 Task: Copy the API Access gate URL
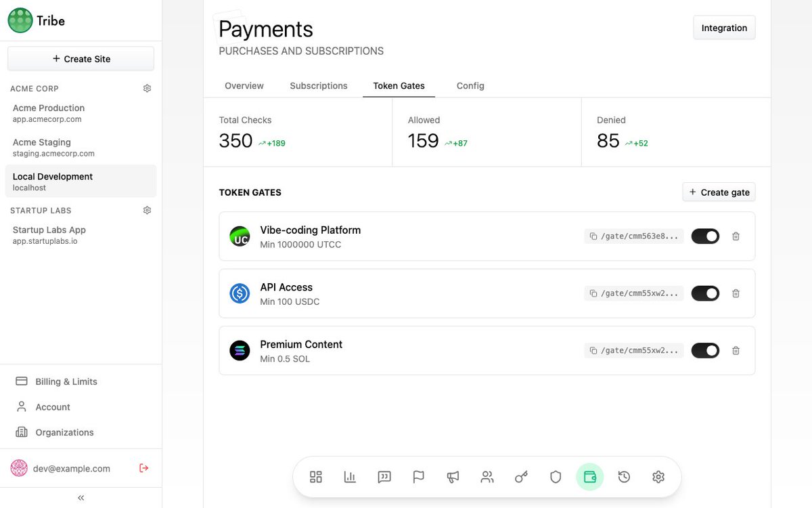click(x=634, y=293)
